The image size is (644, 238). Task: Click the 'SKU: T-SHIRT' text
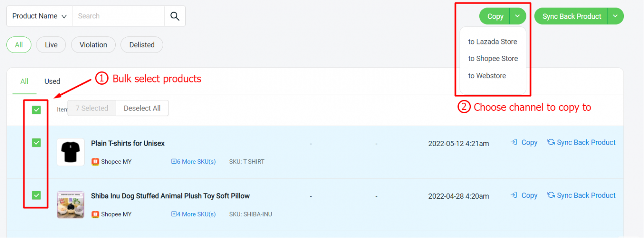[x=247, y=161]
